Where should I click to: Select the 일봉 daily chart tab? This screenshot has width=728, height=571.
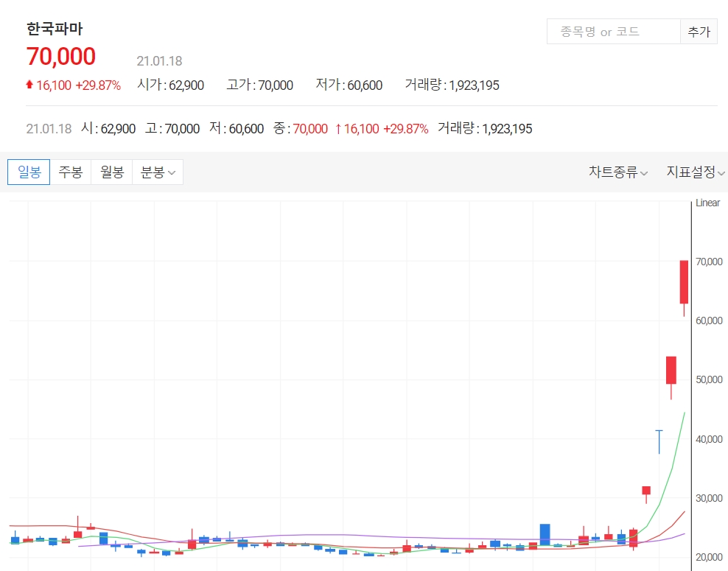pos(29,172)
